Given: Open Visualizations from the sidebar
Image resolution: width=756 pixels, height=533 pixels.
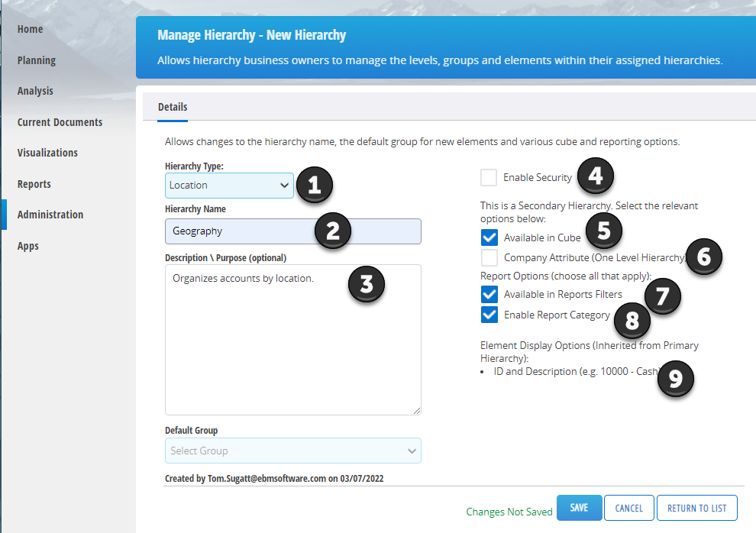Looking at the screenshot, I should (47, 153).
